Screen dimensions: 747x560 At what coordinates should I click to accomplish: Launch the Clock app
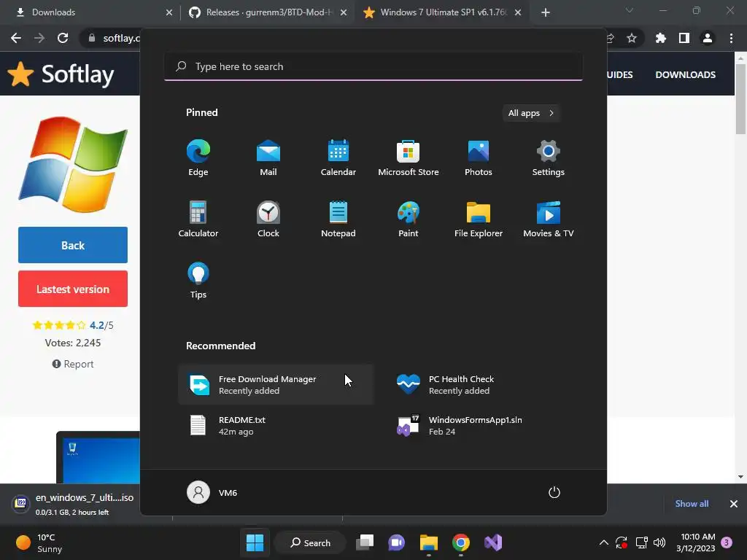click(268, 219)
